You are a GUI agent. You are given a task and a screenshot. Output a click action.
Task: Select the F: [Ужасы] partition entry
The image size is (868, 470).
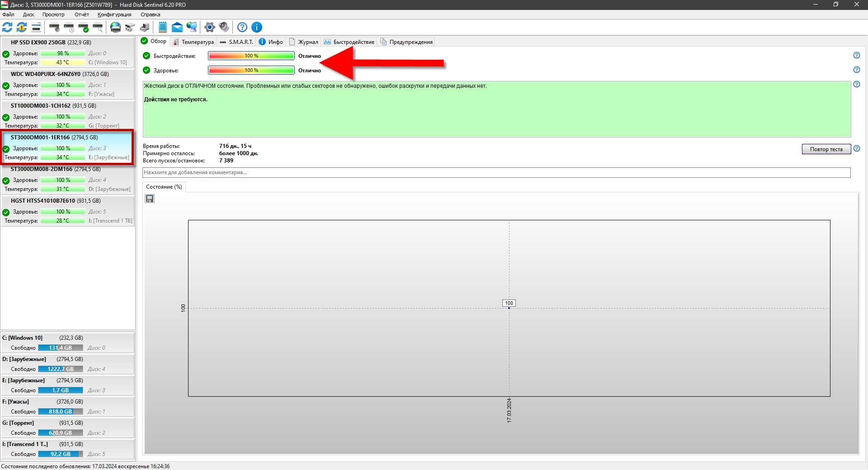click(x=68, y=406)
